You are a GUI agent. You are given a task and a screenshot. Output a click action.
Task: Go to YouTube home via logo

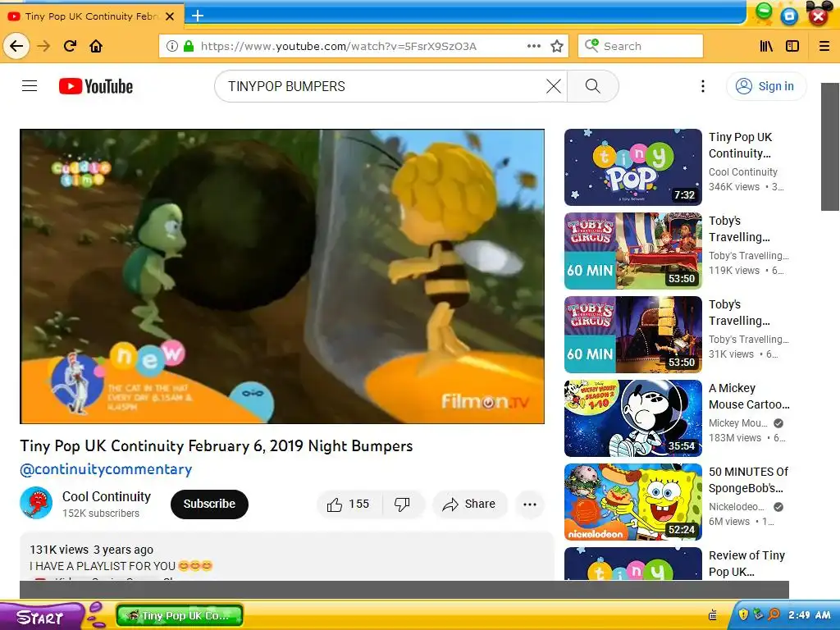pyautogui.click(x=96, y=86)
